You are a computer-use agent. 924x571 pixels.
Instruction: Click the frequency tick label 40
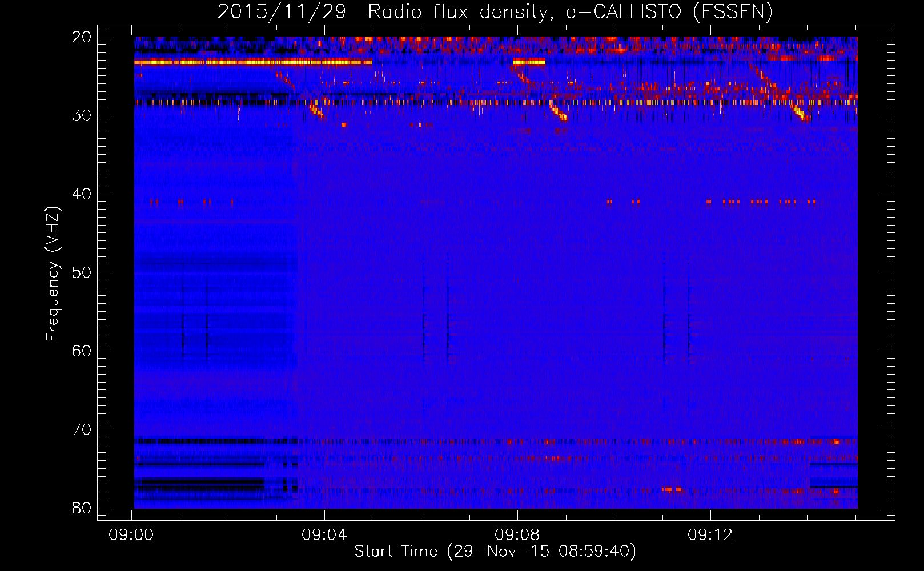pos(82,194)
